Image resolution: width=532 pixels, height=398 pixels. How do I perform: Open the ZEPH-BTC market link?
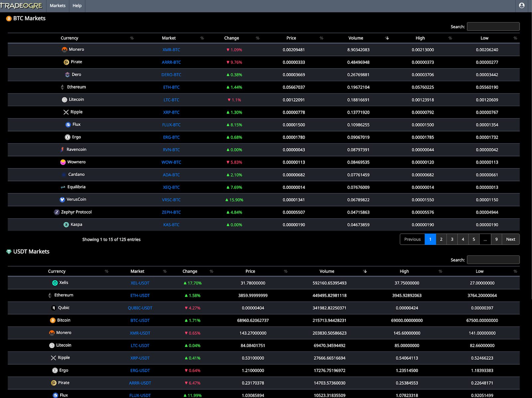171,212
